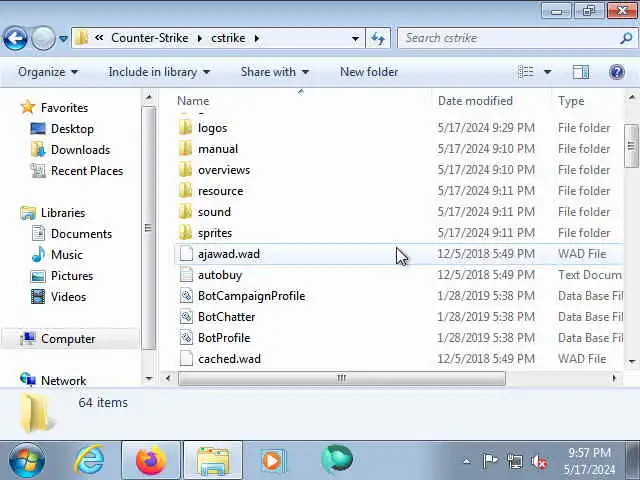Select the resource folder icon
This screenshot has height=480, width=640.
(185, 191)
